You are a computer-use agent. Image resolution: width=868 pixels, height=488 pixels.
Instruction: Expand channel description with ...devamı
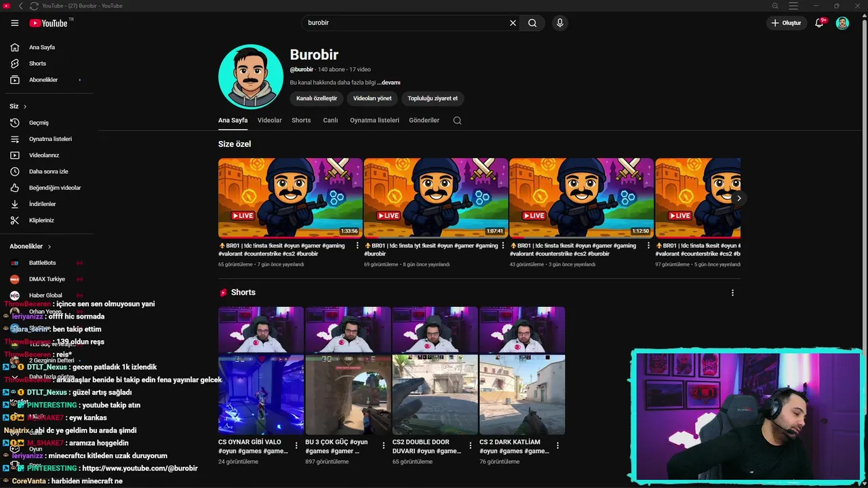(389, 83)
